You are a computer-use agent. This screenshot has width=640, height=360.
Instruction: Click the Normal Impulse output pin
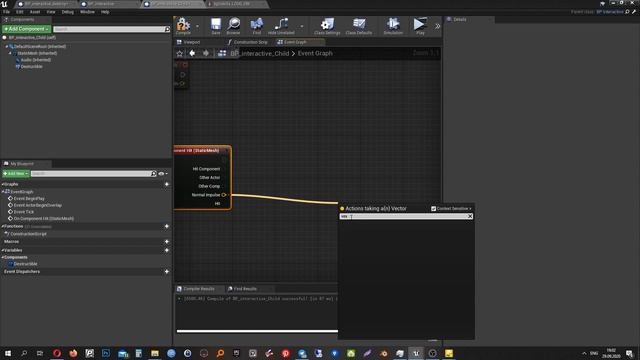click(x=224, y=195)
